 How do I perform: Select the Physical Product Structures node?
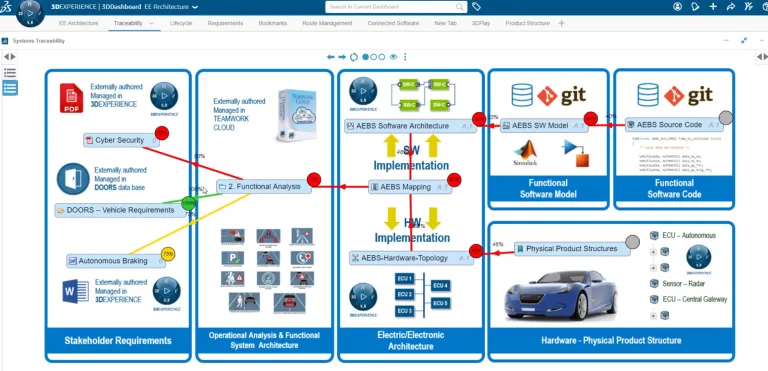click(572, 249)
